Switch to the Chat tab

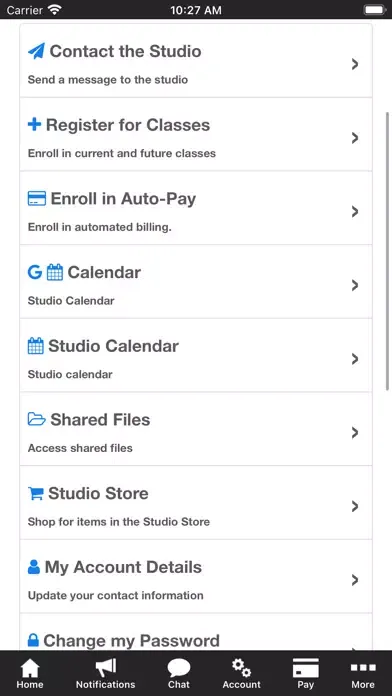point(179,673)
